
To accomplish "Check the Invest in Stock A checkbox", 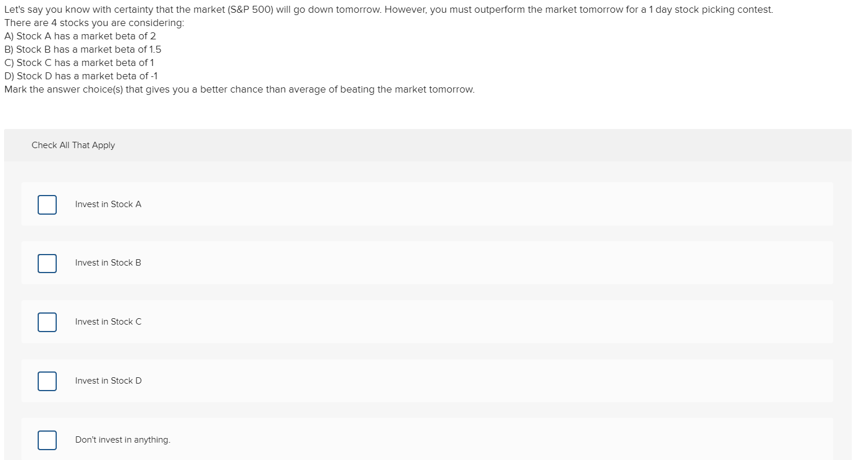I will 47,204.
